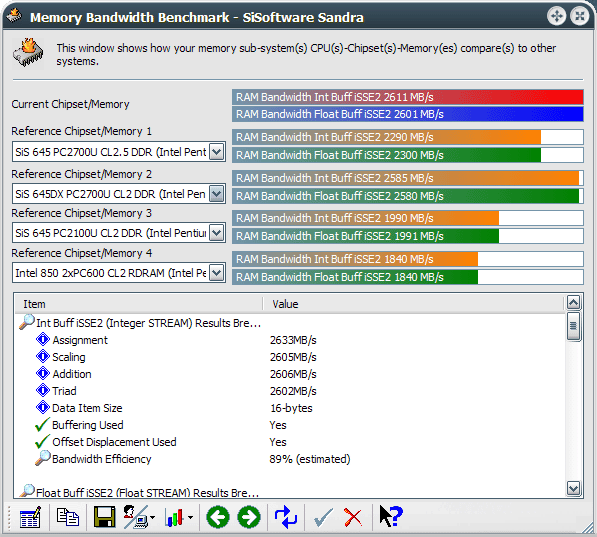
Task: Click the Value column header
Action: tap(413, 304)
